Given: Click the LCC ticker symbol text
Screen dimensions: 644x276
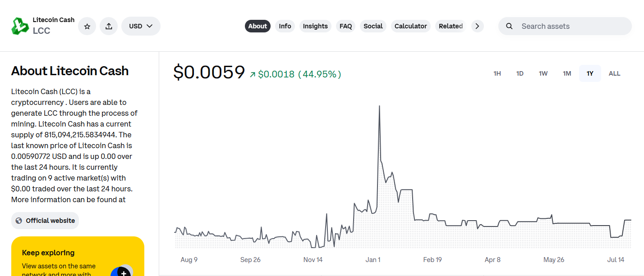Looking at the screenshot, I should click(41, 31).
